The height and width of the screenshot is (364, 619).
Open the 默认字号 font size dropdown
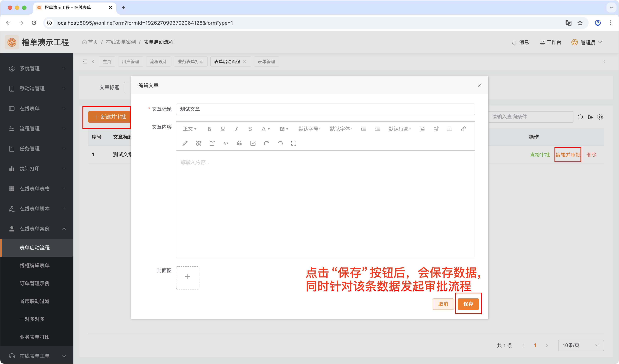[309, 129]
